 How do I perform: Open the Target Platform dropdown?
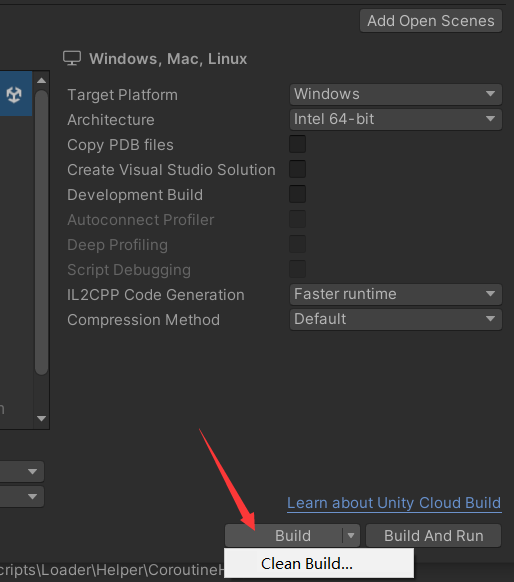point(396,94)
